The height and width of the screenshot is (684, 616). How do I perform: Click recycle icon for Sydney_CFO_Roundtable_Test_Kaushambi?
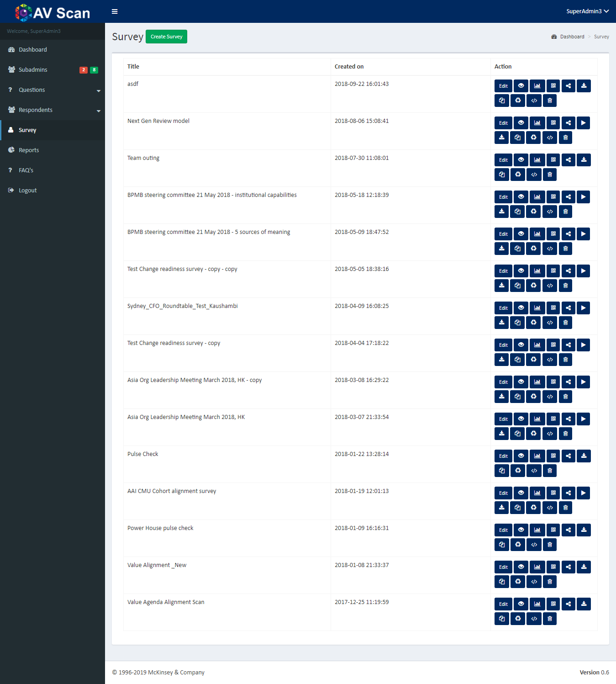(x=533, y=323)
